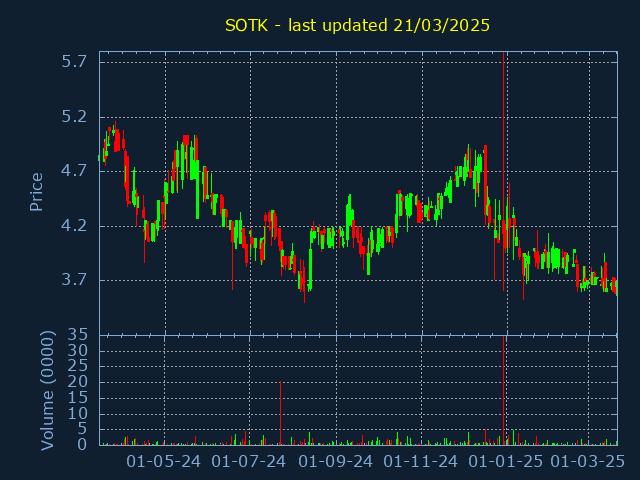Viewport: 640px width, 480px height.
Task: Click the 35 volume axis label
Action: (77, 335)
